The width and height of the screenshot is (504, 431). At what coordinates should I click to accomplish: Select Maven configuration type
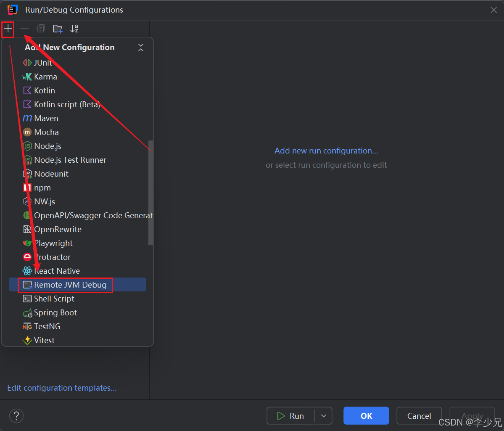(x=77, y=118)
